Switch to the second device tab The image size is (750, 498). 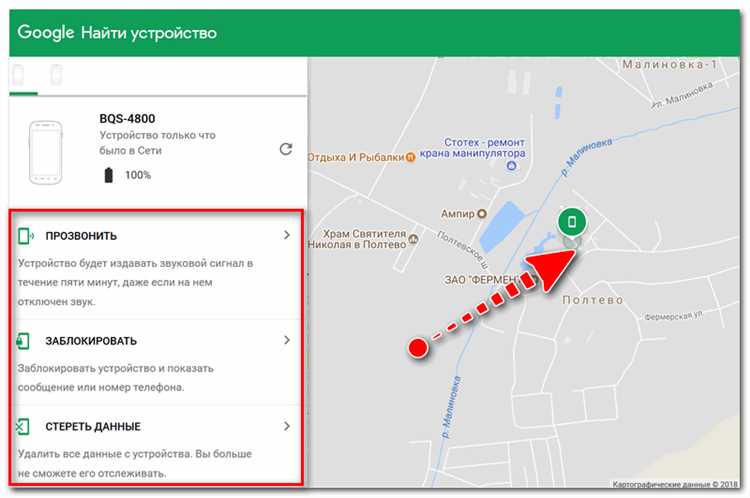[x=56, y=76]
